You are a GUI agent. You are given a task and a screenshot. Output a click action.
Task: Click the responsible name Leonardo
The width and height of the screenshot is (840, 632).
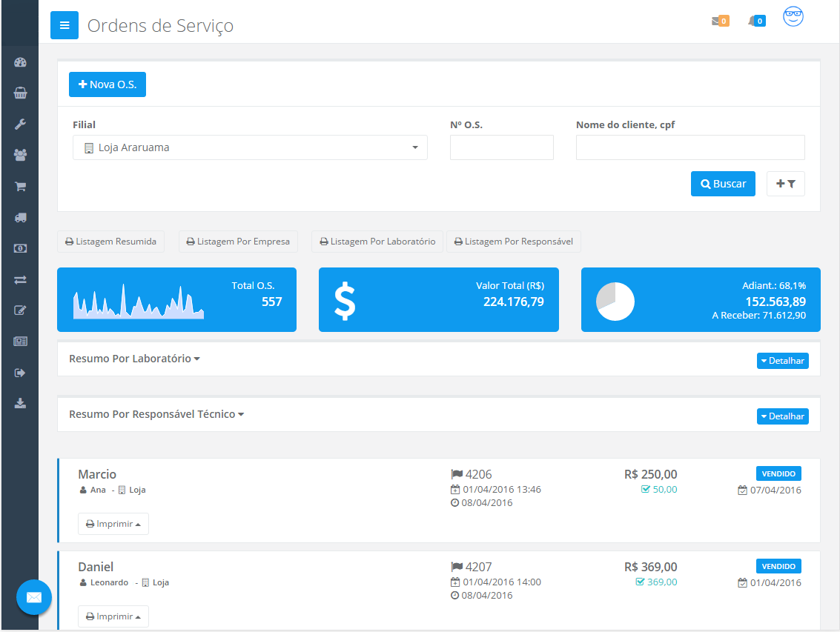point(109,582)
